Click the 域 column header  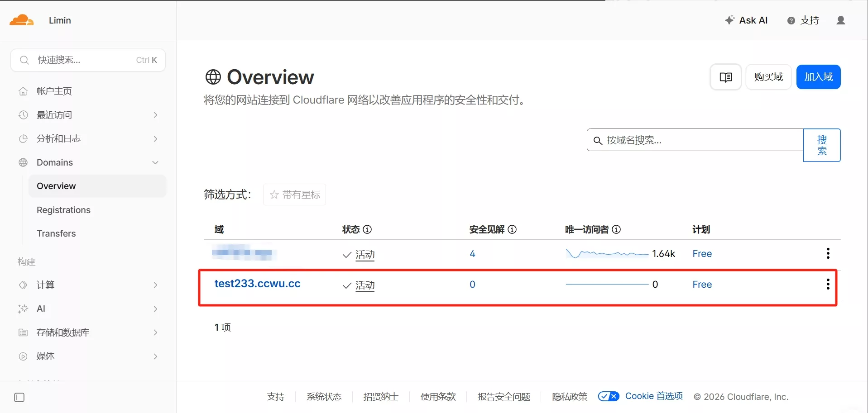[219, 229]
